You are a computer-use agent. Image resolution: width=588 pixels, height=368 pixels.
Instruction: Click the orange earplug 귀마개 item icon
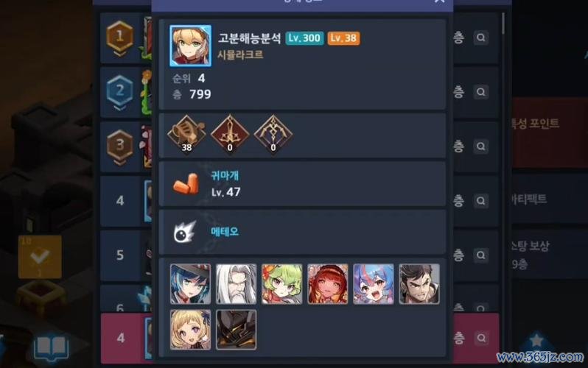click(186, 183)
